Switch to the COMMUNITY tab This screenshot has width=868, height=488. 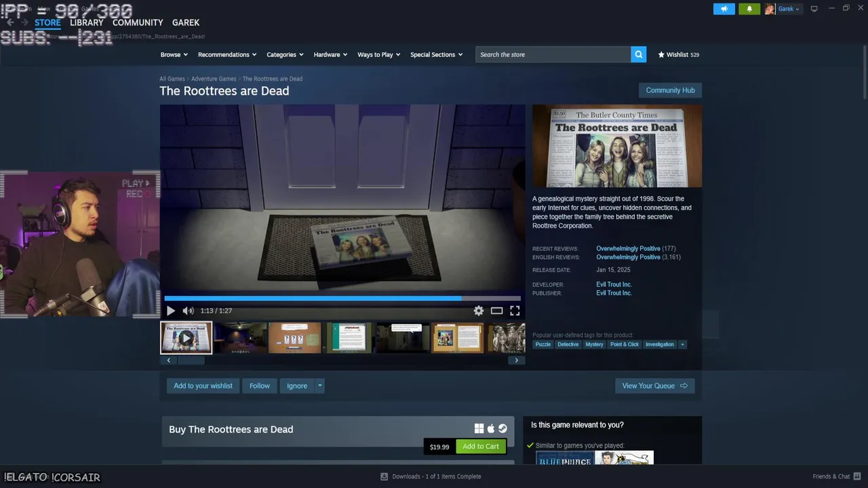[138, 22]
